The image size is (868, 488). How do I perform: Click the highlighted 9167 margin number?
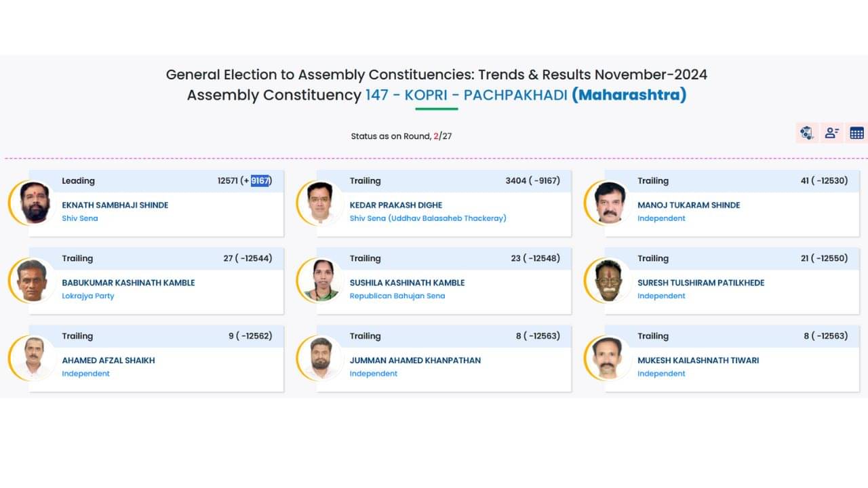[x=260, y=181]
